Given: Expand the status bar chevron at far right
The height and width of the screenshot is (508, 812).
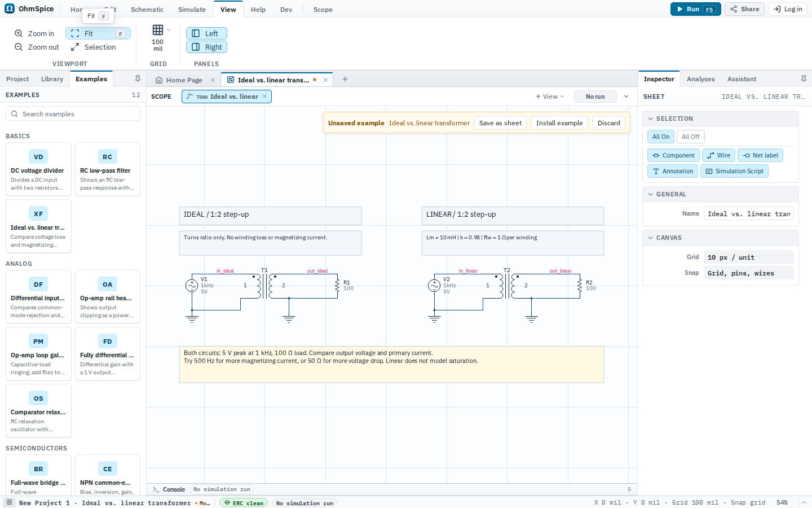Looking at the screenshot, I should pyautogui.click(x=804, y=502).
